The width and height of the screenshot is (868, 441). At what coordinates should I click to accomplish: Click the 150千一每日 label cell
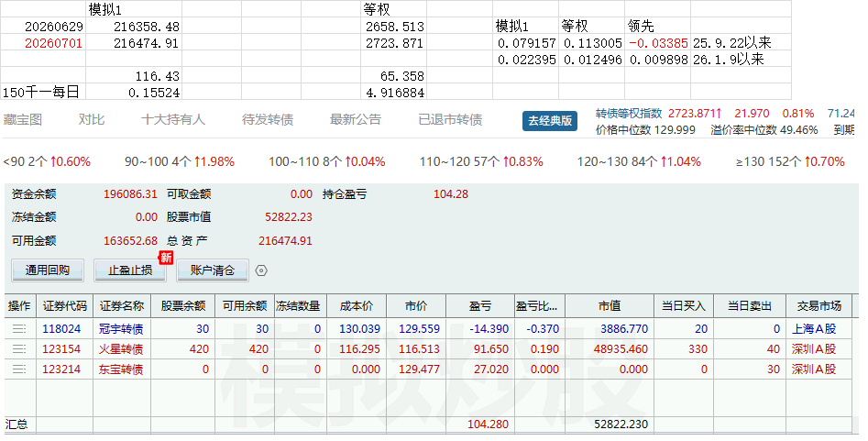click(x=41, y=92)
